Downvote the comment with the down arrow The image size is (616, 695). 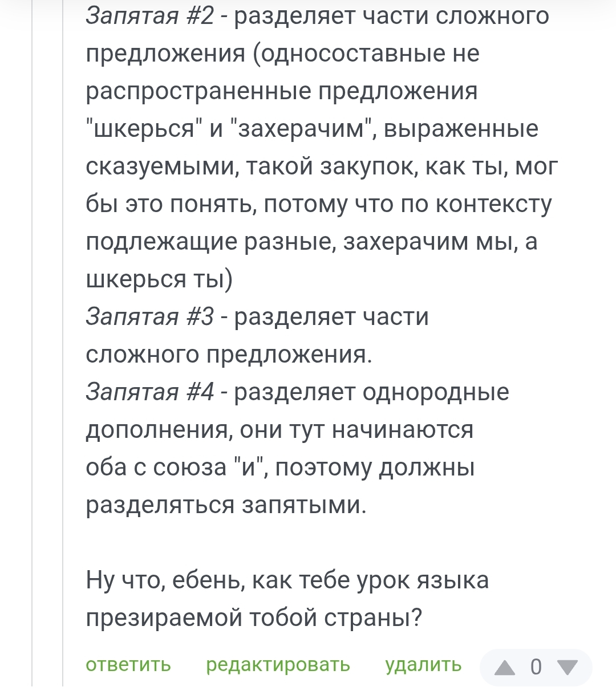[567, 666]
